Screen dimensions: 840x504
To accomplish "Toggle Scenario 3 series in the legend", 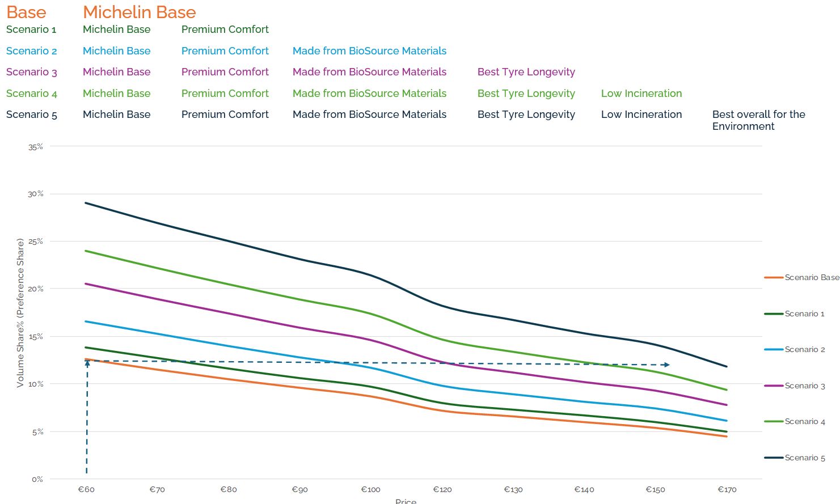I will pos(804,386).
